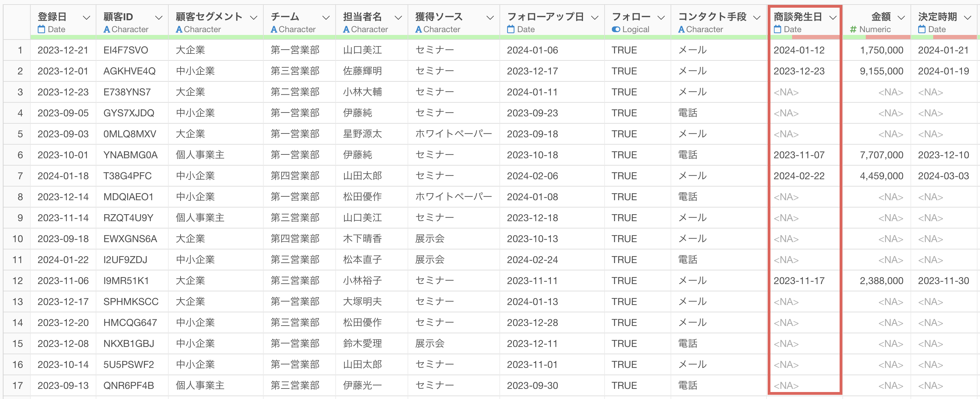
Task: Click the Numeric hash icon under 金額
Action: coord(853,29)
